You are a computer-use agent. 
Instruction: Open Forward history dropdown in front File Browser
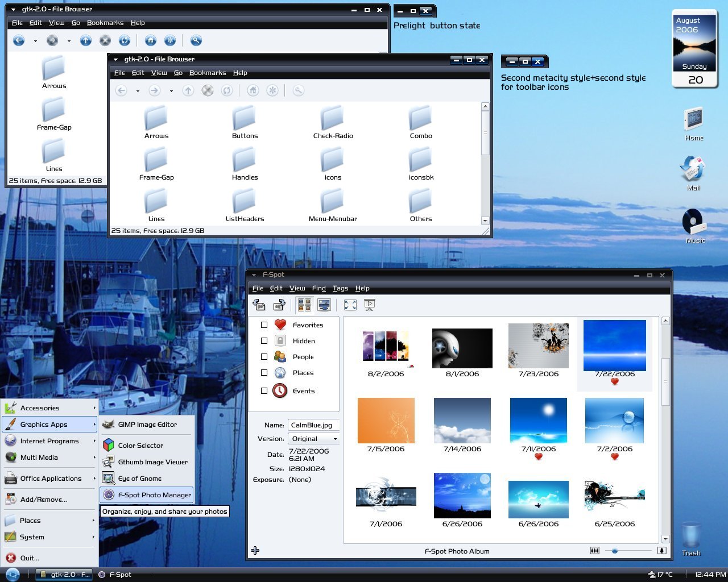coord(171,91)
